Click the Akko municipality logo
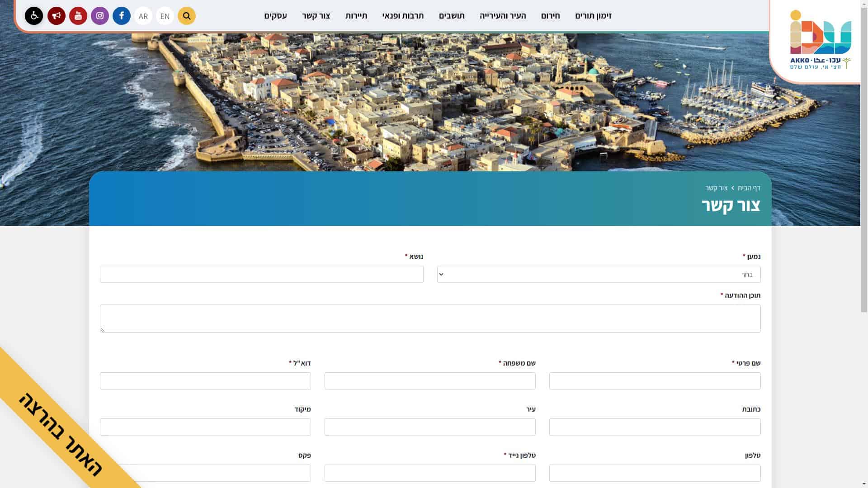Image resolution: width=868 pixels, height=488 pixels. (x=821, y=40)
